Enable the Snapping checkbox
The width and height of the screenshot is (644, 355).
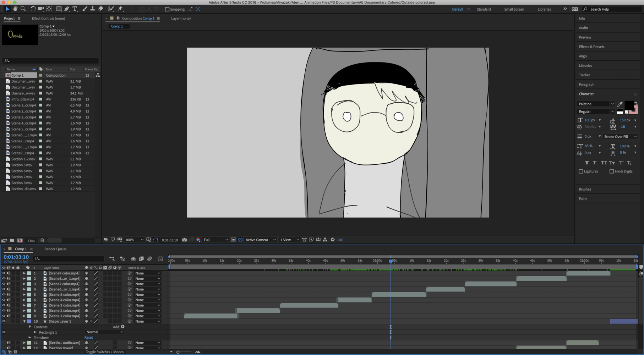point(167,9)
